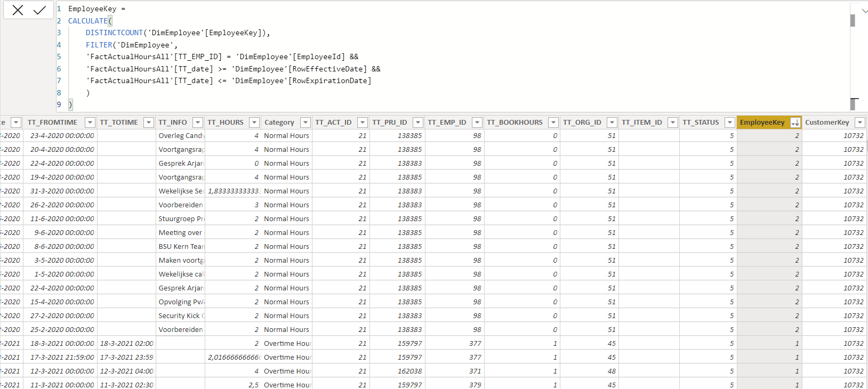Open the TT_BOOKHOURS column filter dropdown
868x389 pixels.
(553, 123)
